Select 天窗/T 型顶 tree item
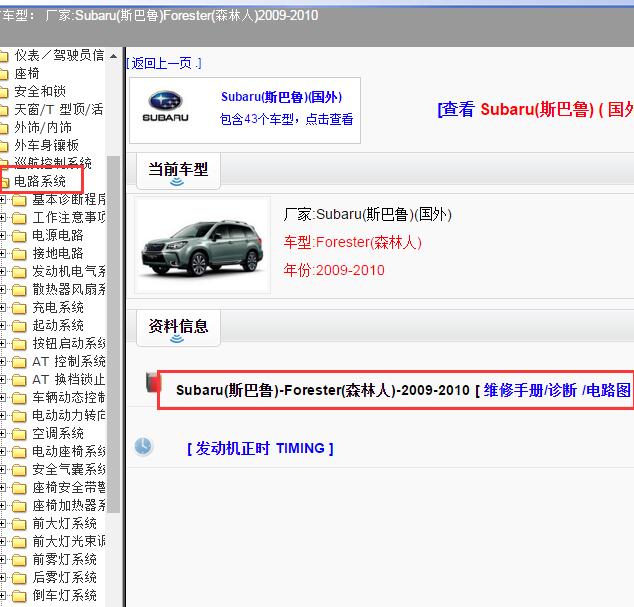The height and width of the screenshot is (607, 634). (59, 109)
